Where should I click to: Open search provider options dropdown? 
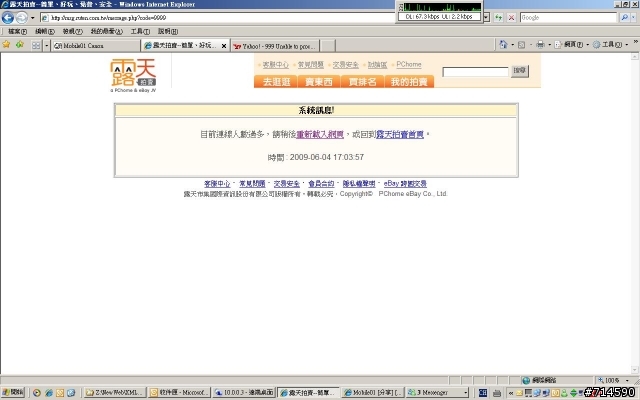tap(633, 18)
